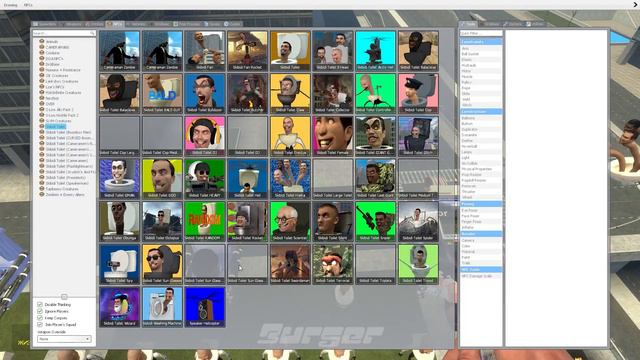Viewport: 640px width, 360px height.
Task: Select the plain Skibidi Toilet NPC icon
Action: pyautogui.click(x=290, y=51)
